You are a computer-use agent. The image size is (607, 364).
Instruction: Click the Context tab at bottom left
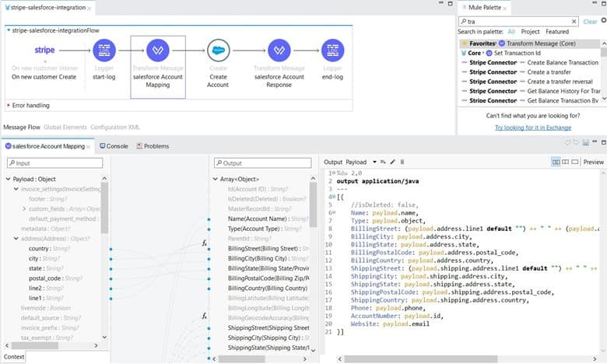[14, 357]
